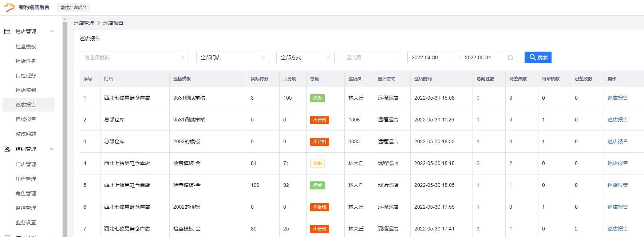The width and height of the screenshot is (644, 237).
Task: Open the 全部方式 method dropdown
Action: [x=305, y=57]
